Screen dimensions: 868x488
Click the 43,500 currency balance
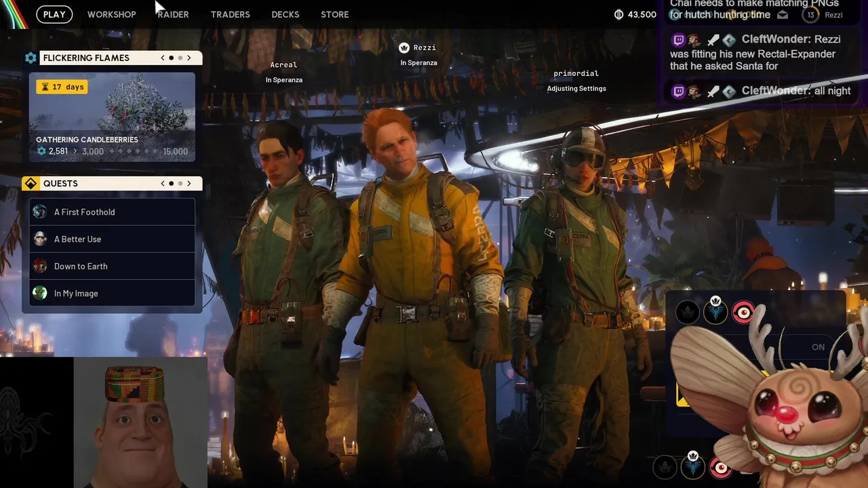pyautogui.click(x=642, y=14)
